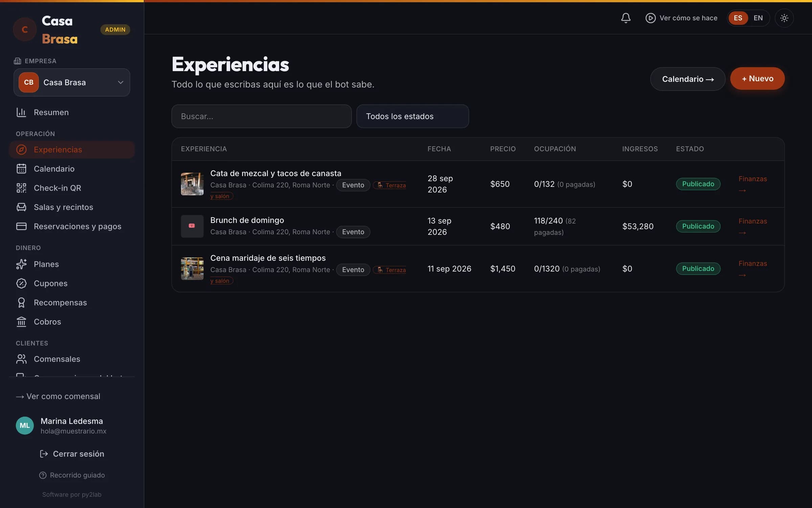Create a new experience with + Nuevo

click(x=757, y=79)
